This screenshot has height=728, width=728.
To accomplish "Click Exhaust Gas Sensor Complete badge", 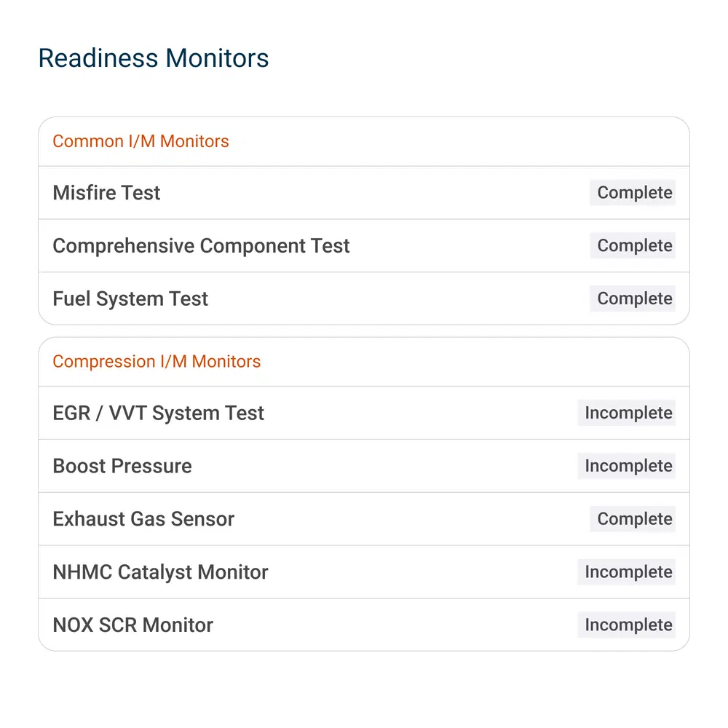I will tap(633, 518).
